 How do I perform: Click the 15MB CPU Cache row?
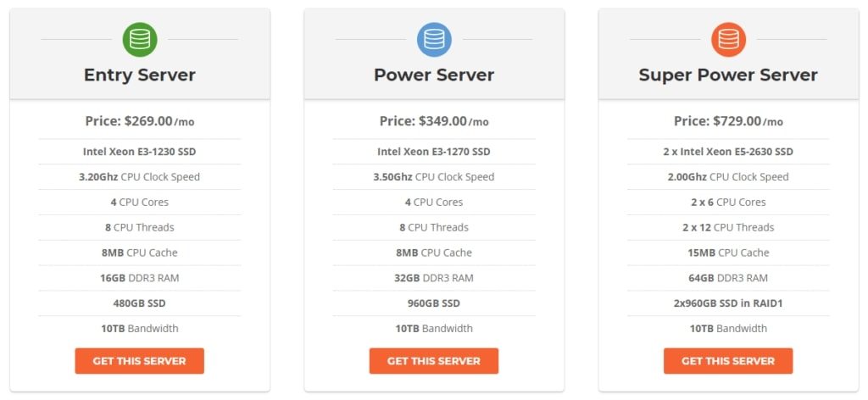pyautogui.click(x=728, y=253)
